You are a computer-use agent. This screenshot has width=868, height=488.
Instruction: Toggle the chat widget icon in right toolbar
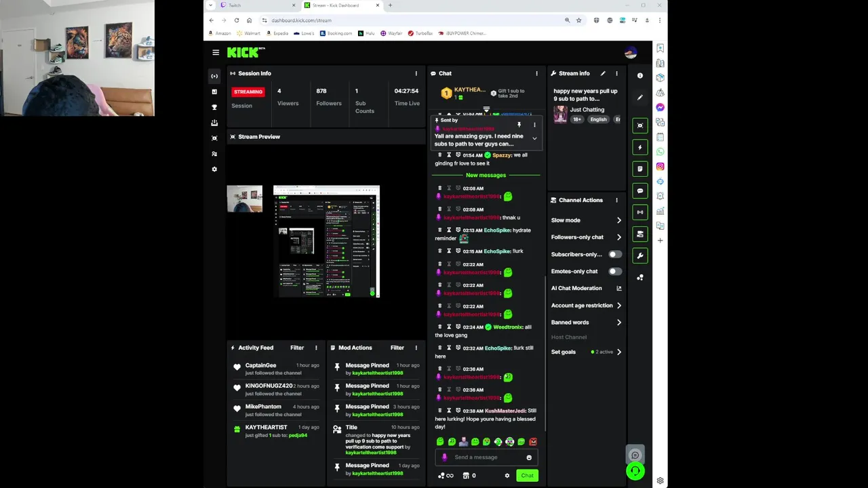(x=640, y=191)
